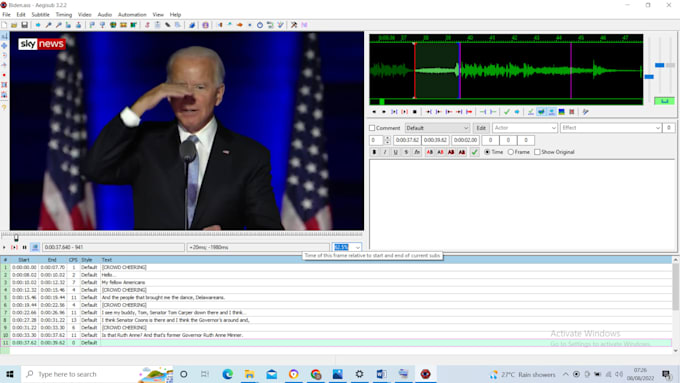
Task: Apply italic formatting to subtitle text
Action: click(385, 152)
